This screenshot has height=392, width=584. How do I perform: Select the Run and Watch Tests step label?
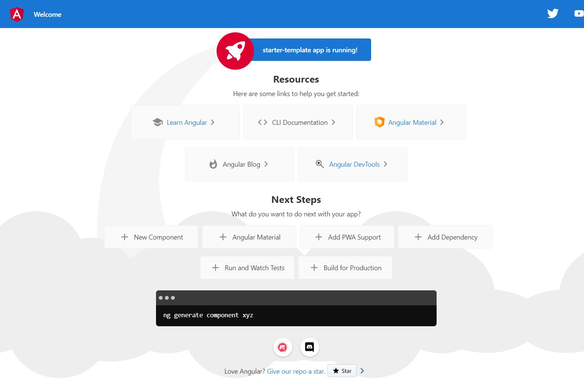(x=254, y=268)
